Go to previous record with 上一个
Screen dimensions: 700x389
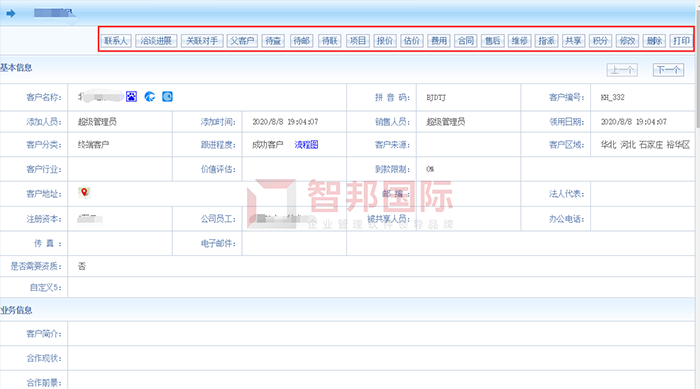coord(622,70)
